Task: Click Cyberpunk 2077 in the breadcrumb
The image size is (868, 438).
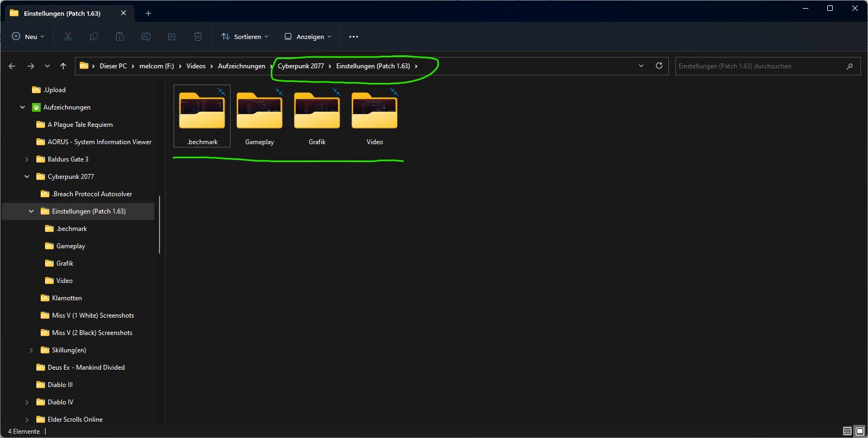Action: (301, 66)
